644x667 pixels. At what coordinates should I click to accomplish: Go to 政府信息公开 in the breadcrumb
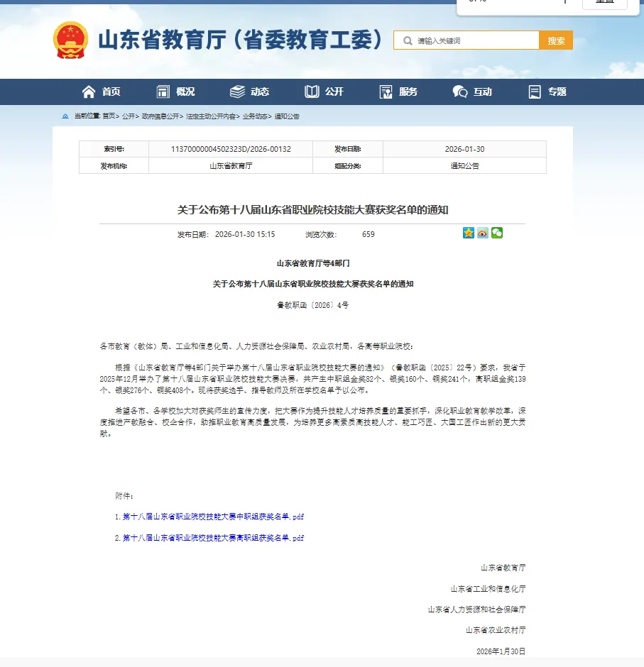(x=160, y=116)
